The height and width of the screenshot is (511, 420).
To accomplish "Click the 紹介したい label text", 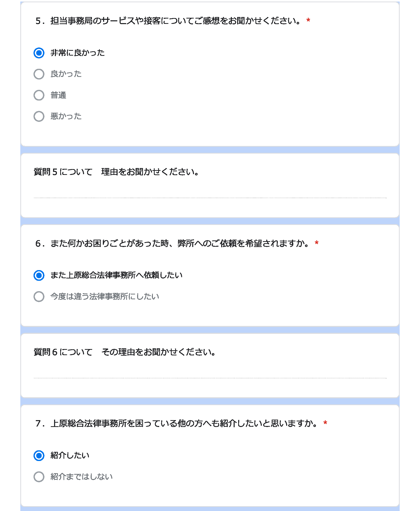I will [x=70, y=455].
